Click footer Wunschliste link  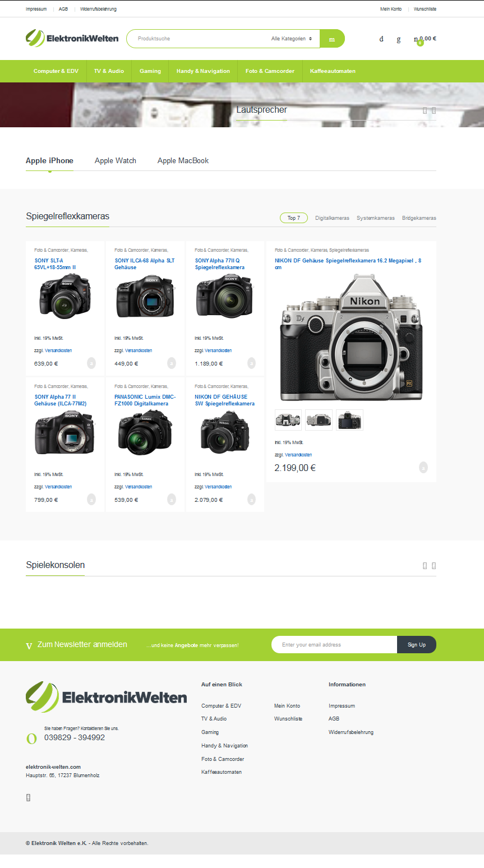(288, 719)
